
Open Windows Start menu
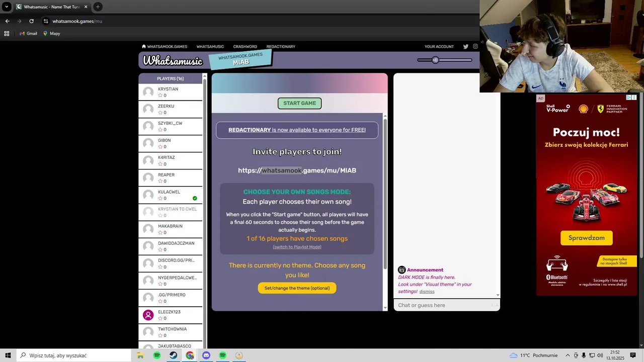click(8, 355)
